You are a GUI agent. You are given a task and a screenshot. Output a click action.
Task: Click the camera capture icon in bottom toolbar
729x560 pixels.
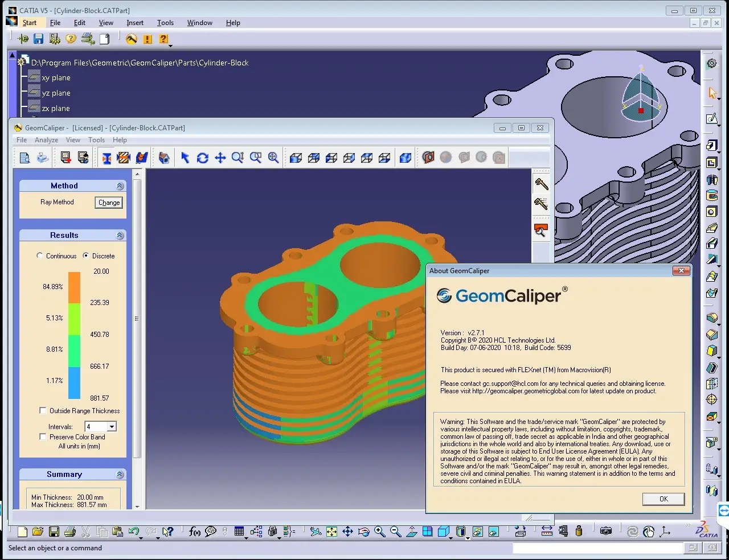(x=606, y=532)
